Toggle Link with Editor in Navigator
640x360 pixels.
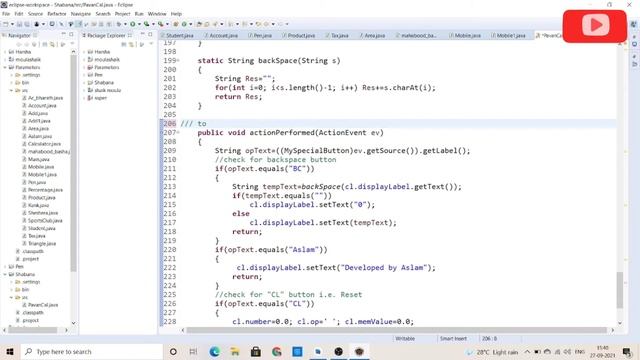click(52, 44)
